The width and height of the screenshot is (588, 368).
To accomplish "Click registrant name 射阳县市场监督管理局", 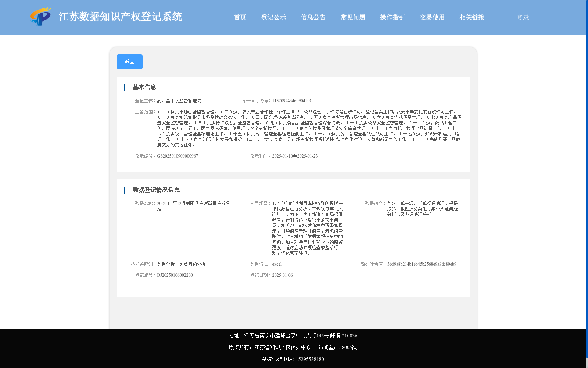I will pos(179,101).
